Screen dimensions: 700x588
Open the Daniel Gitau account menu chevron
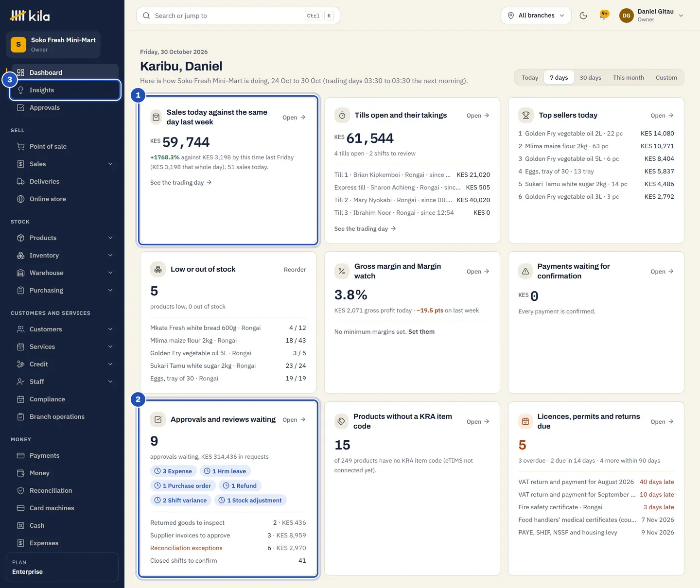[x=681, y=16]
